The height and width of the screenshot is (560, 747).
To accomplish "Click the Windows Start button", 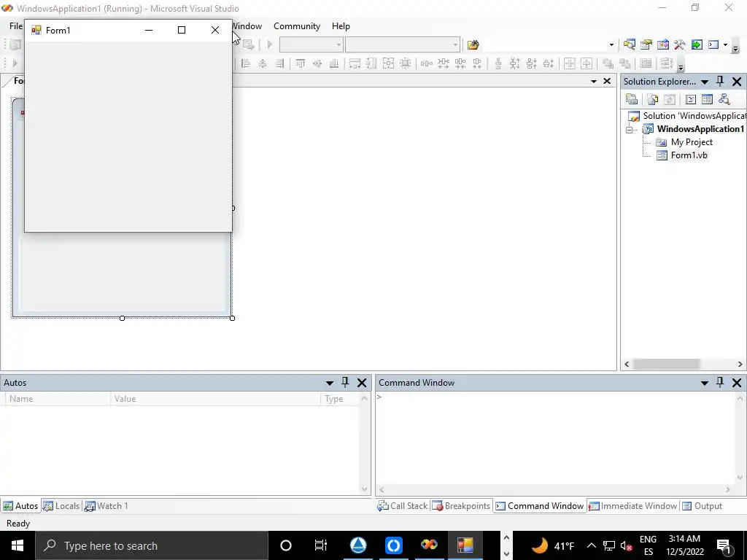I will 18,545.
